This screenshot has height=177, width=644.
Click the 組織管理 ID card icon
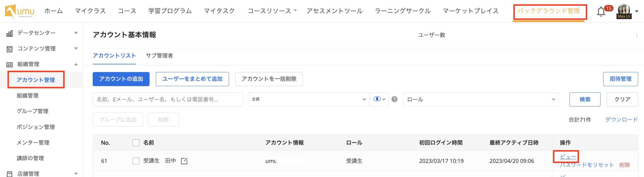pyautogui.click(x=10, y=64)
